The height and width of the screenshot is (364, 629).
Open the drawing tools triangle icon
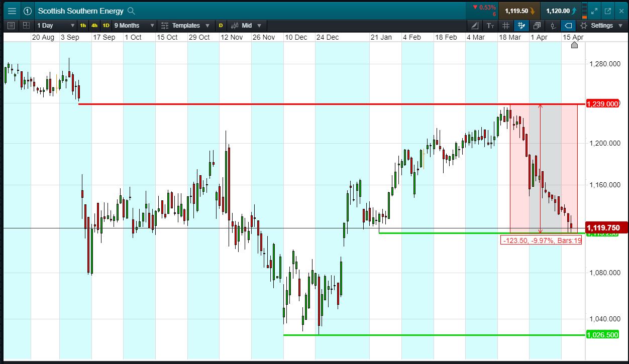[x=475, y=25]
